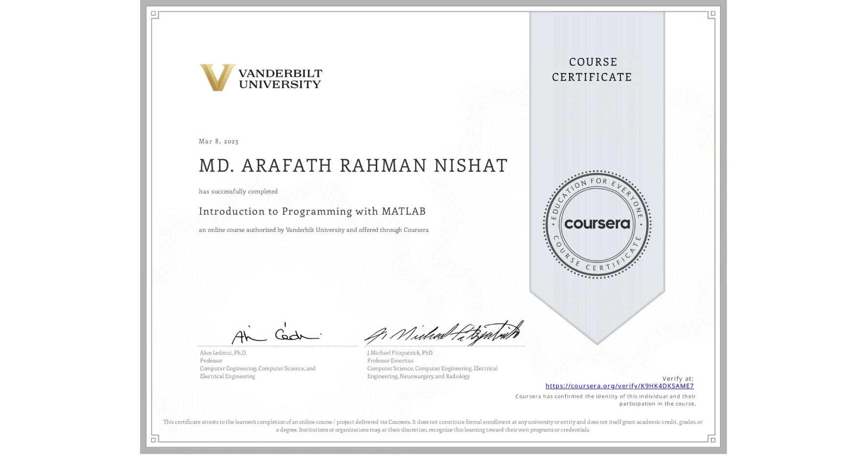Click the date Mar 8, 2023
868x455 pixels.
pyautogui.click(x=218, y=141)
